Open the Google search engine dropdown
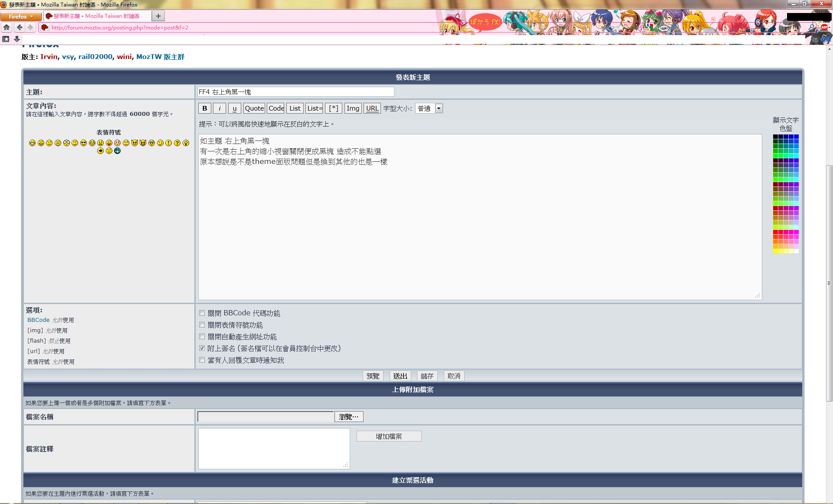 pyautogui.click(x=650, y=27)
